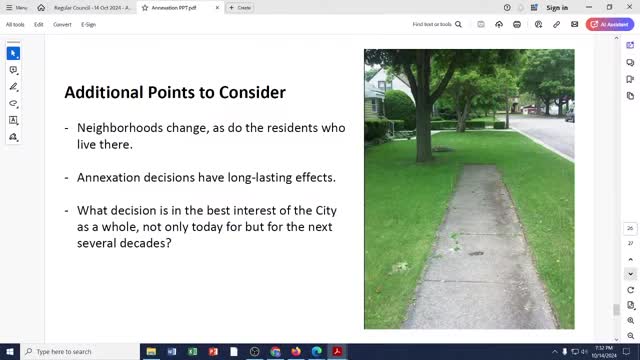Viewport: 640px width, 360px height.
Task: Open the page display options icon
Action: click(631, 305)
